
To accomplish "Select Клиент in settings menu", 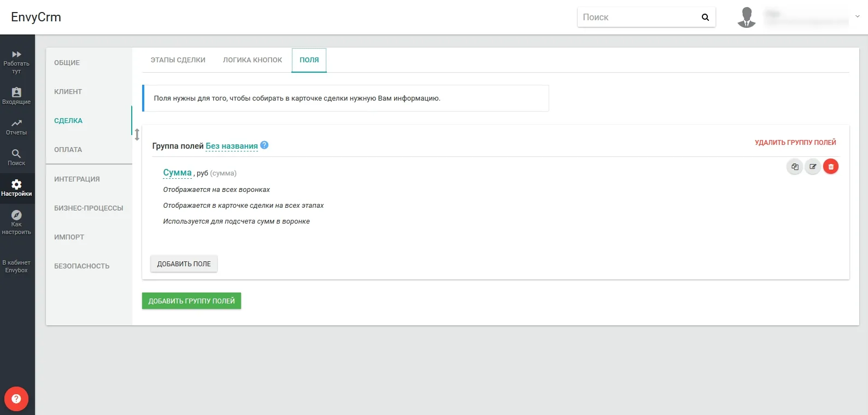I will (68, 91).
